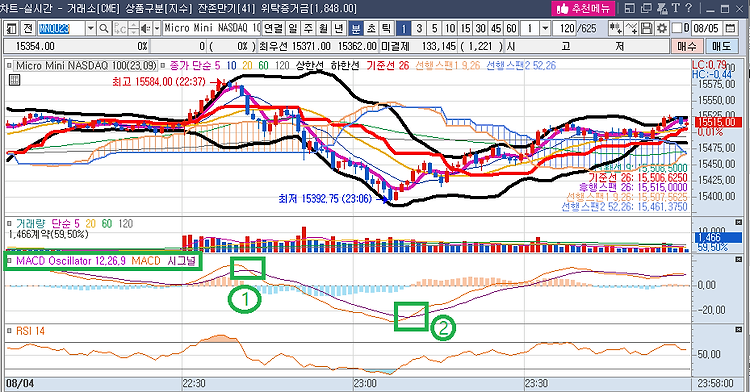
Task: Expand the custom interval dropdown arrow
Action: coord(545,29)
